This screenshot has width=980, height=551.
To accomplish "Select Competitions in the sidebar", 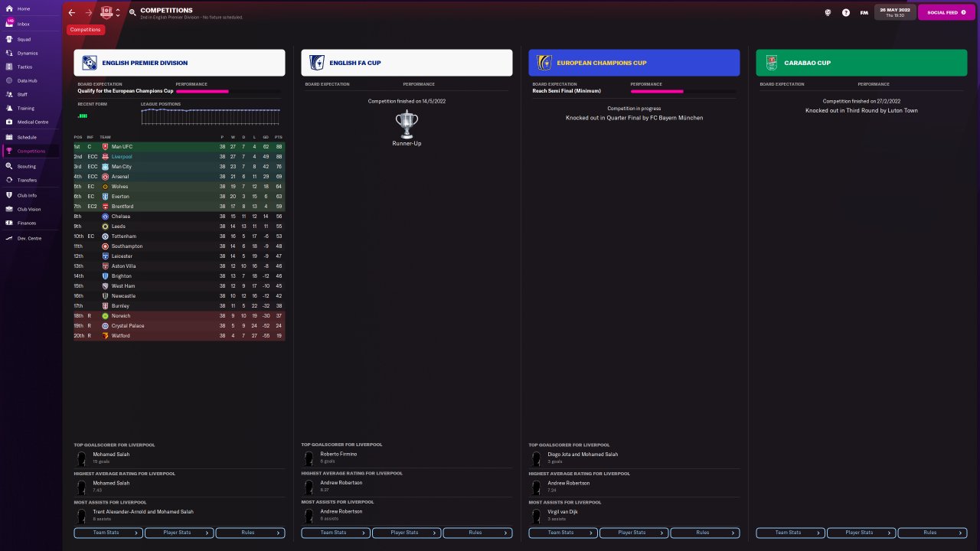I will click(x=30, y=151).
